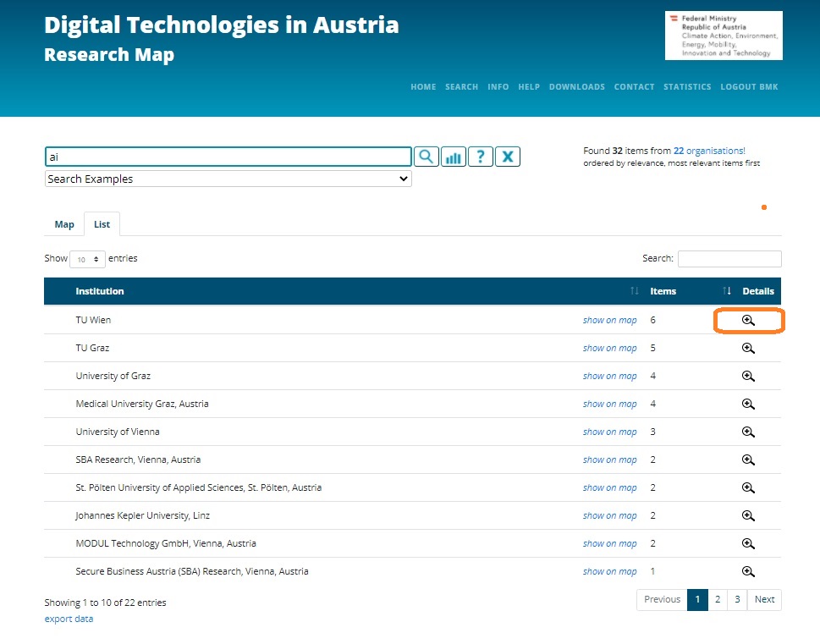
Task: Open details for SBA Research, Vienna, Austria
Action: coord(748,460)
